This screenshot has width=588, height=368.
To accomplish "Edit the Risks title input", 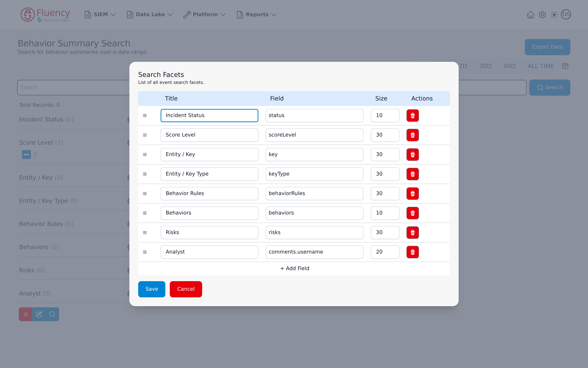I will pos(209,232).
